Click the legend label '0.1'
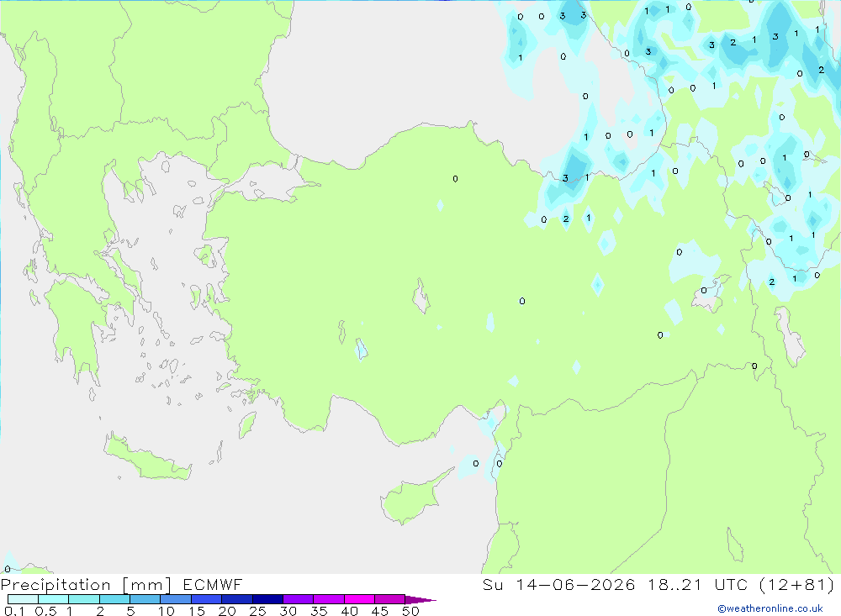The width and height of the screenshot is (841, 616). [14, 611]
